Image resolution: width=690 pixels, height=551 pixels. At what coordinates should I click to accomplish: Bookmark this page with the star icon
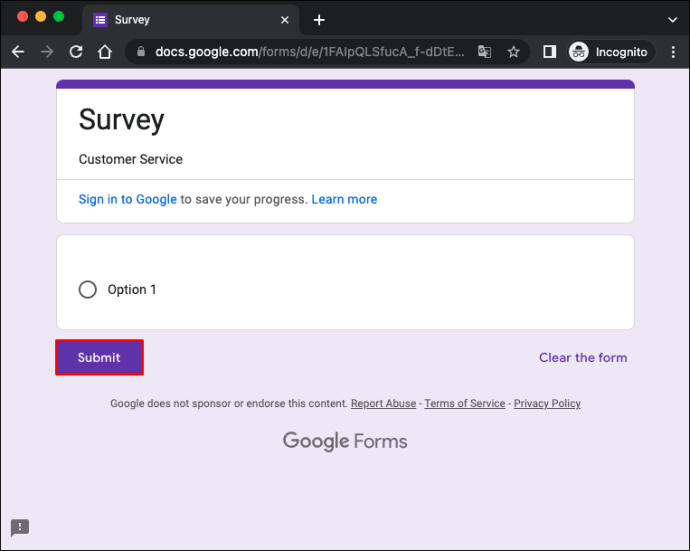coord(513,52)
